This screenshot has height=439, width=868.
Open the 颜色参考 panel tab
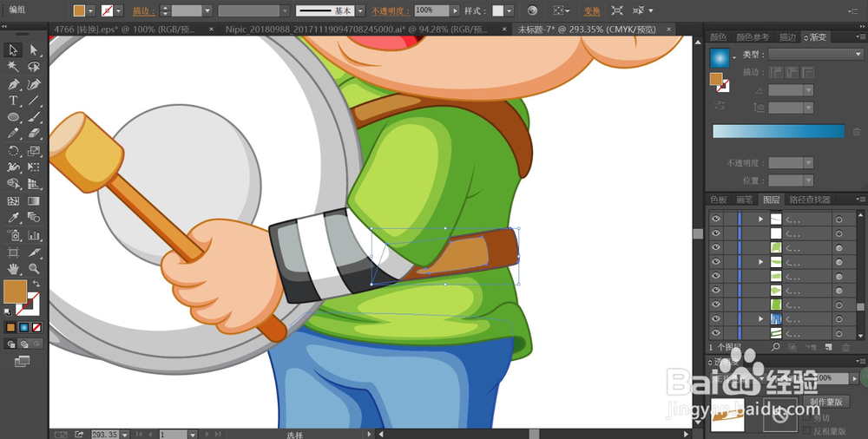click(x=753, y=37)
